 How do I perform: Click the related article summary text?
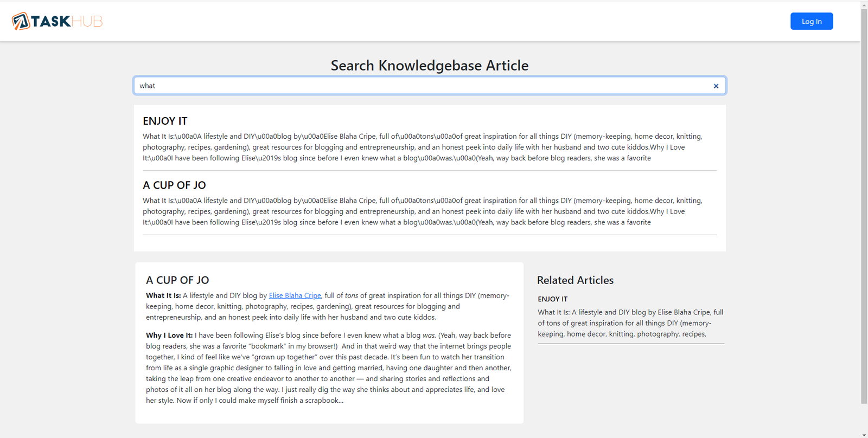630,323
